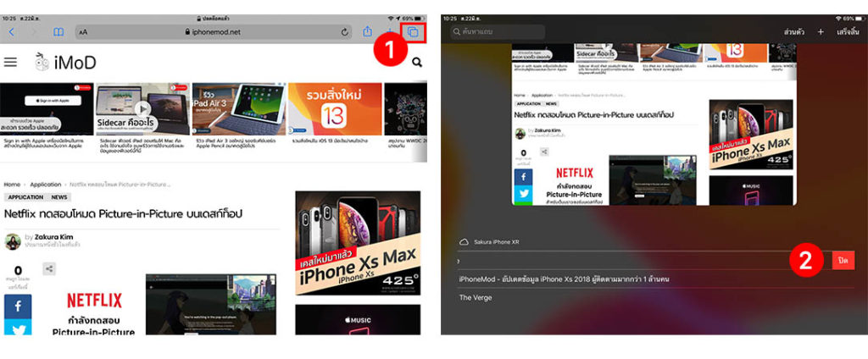
Task: Go to Application in left breadcrumb
Action: coord(46,185)
